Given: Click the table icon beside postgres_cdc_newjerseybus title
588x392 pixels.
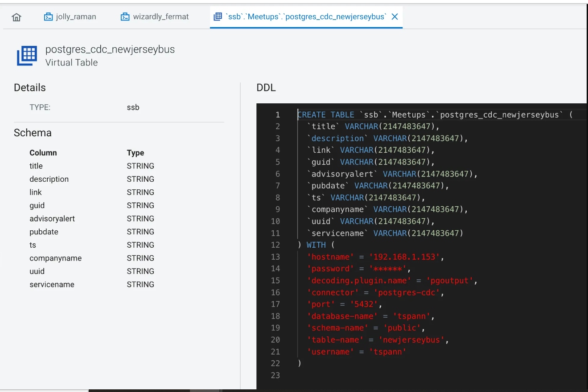Looking at the screenshot, I should pyautogui.click(x=26, y=55).
